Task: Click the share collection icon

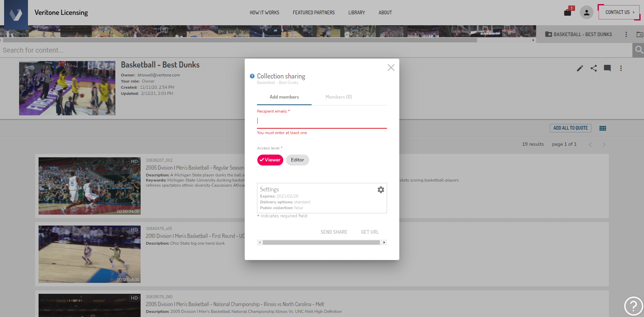Action: click(x=594, y=68)
